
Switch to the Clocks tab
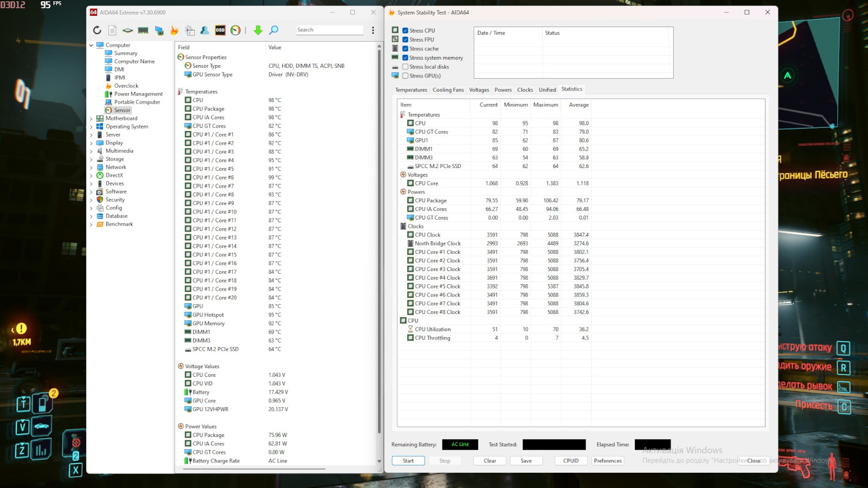click(x=525, y=90)
